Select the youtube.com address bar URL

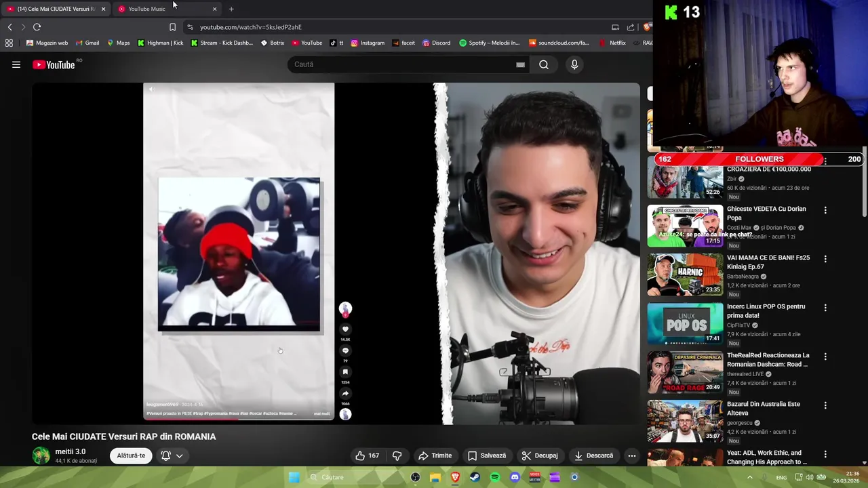pos(251,27)
